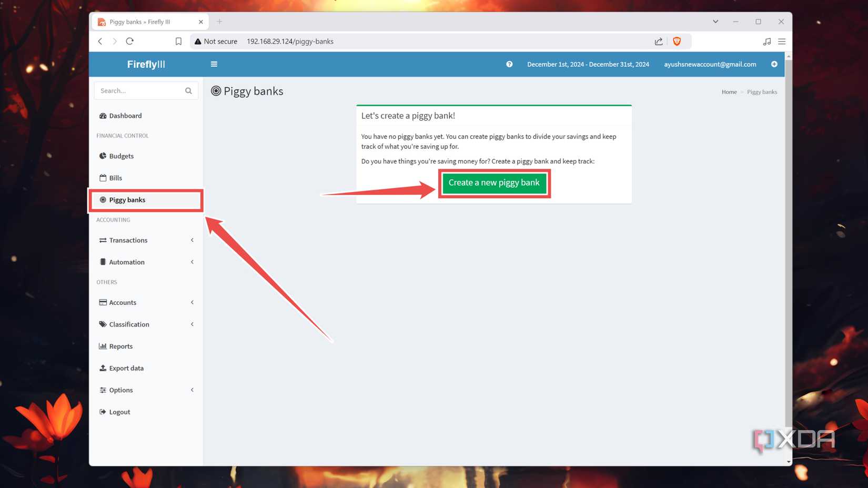Open the Reports menu item
Viewport: 868px width, 488px height.
(x=146, y=346)
